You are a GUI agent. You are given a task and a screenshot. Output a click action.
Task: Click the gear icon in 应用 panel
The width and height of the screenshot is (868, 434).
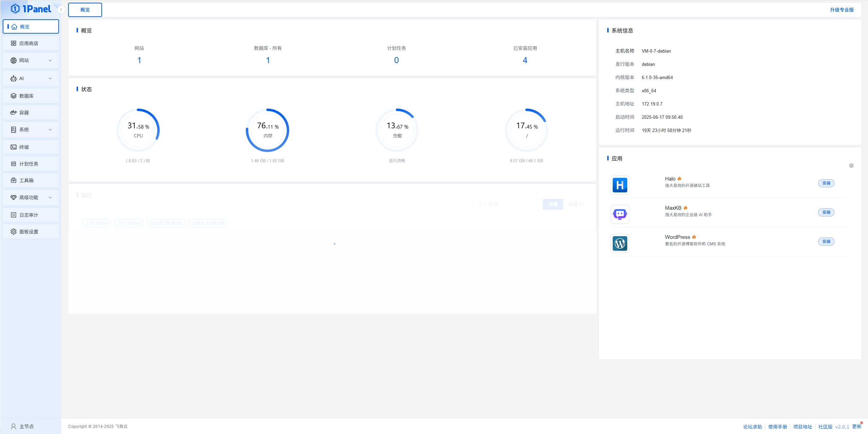click(x=851, y=166)
